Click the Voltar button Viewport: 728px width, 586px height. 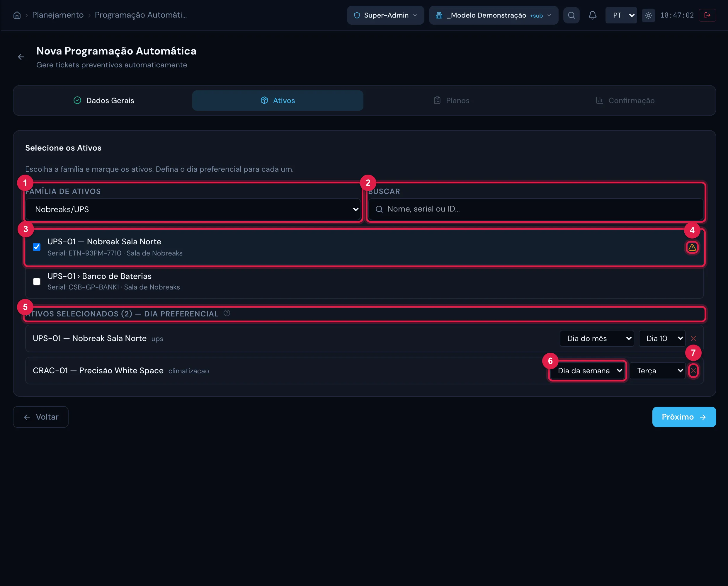tap(40, 417)
